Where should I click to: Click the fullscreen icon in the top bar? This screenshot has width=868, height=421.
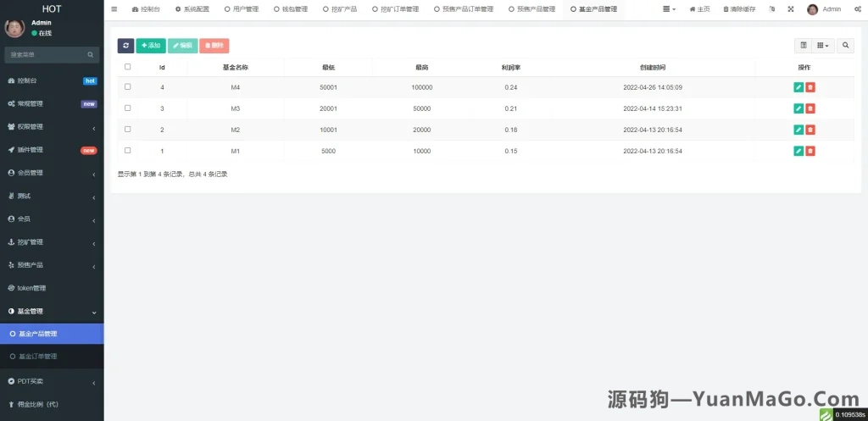[x=791, y=9]
